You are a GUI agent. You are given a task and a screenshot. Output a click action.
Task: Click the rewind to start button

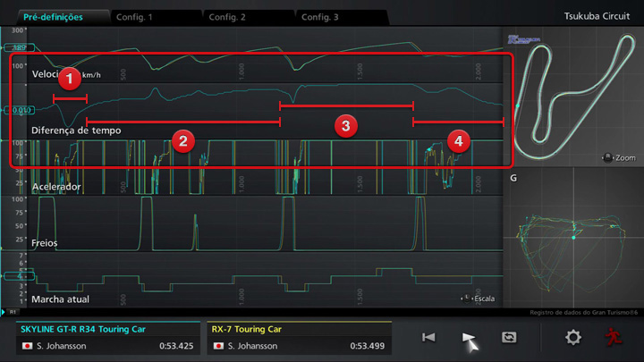pos(428,337)
